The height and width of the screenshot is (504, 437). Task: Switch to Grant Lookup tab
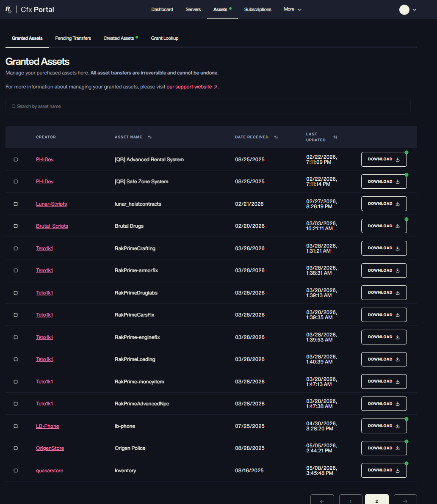[x=165, y=38]
